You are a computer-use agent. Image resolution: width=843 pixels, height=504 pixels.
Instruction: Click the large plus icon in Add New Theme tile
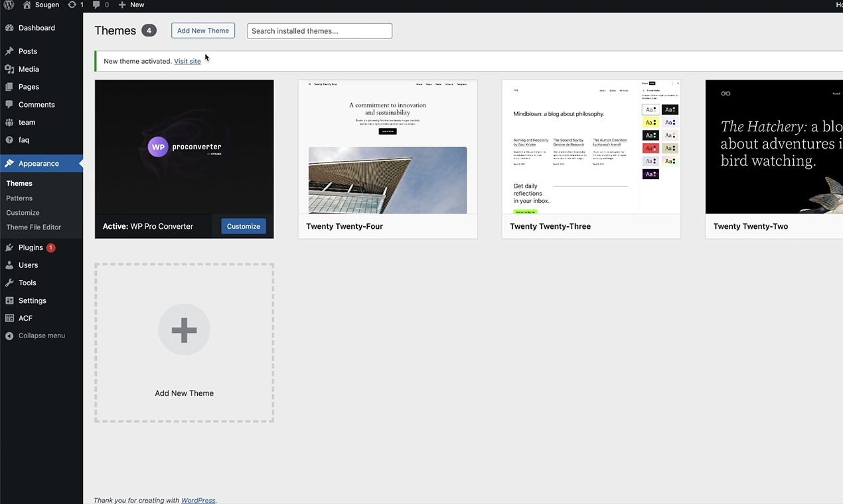coord(184,330)
